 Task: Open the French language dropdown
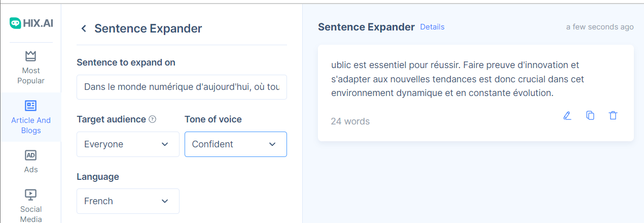click(128, 201)
